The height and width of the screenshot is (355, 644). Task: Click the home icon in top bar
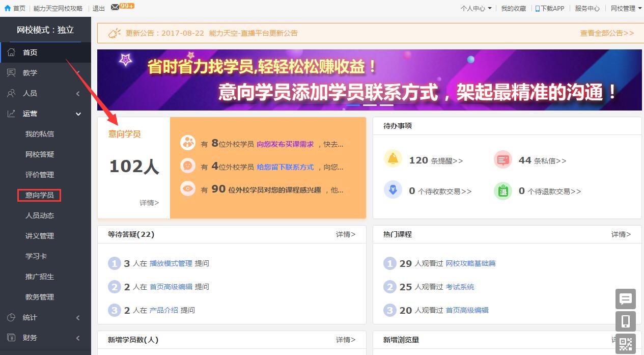point(8,8)
